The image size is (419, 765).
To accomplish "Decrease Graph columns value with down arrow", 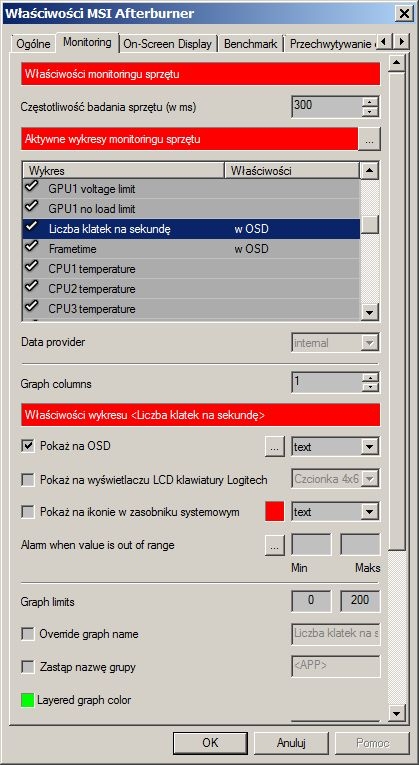I will click(371, 388).
